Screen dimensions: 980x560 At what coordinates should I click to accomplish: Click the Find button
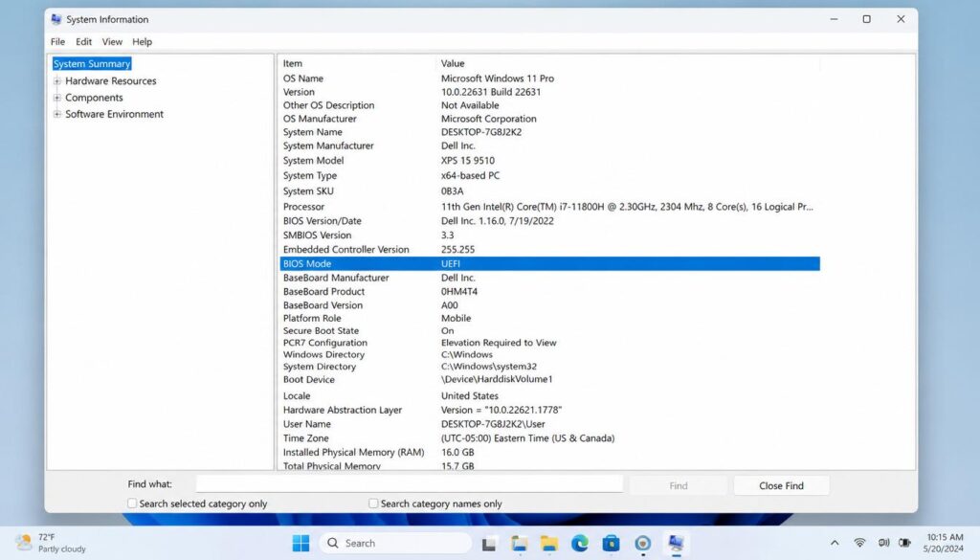click(x=679, y=485)
